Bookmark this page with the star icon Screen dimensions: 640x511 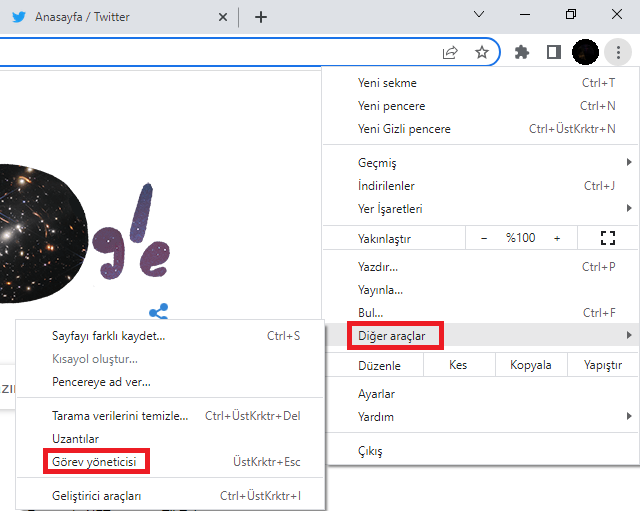[482, 52]
